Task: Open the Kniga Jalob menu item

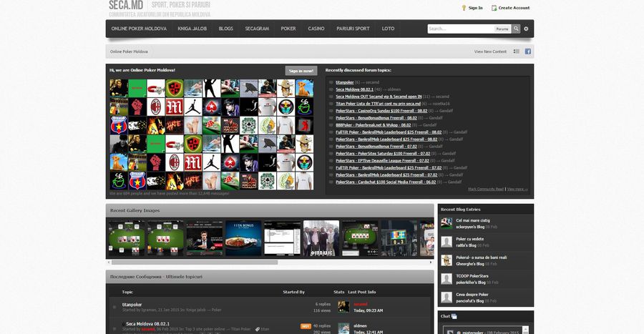Action: (x=192, y=29)
